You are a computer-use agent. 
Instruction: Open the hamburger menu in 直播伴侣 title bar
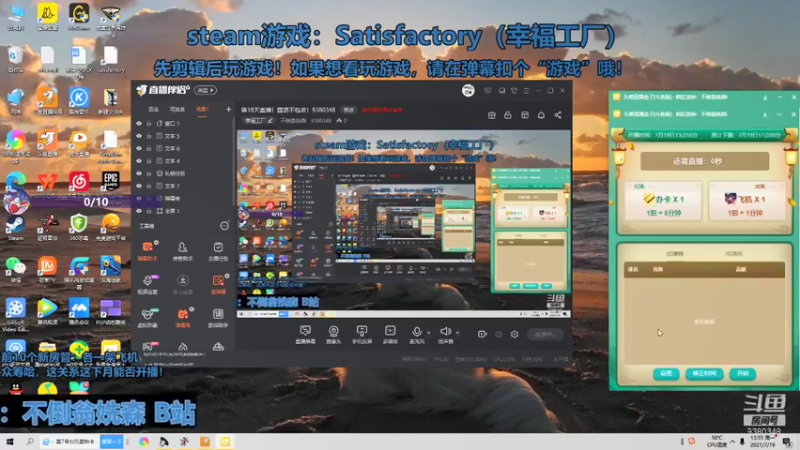[x=526, y=91]
